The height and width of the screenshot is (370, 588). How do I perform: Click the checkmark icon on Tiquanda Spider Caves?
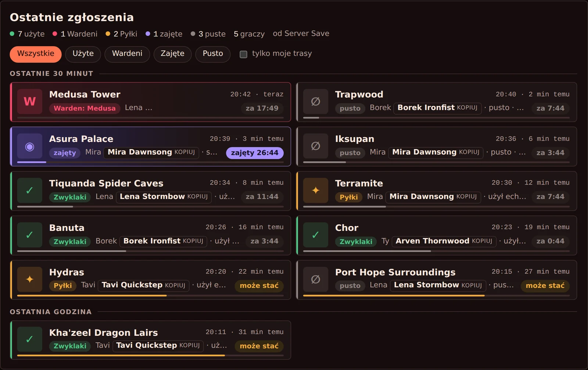[x=30, y=191]
